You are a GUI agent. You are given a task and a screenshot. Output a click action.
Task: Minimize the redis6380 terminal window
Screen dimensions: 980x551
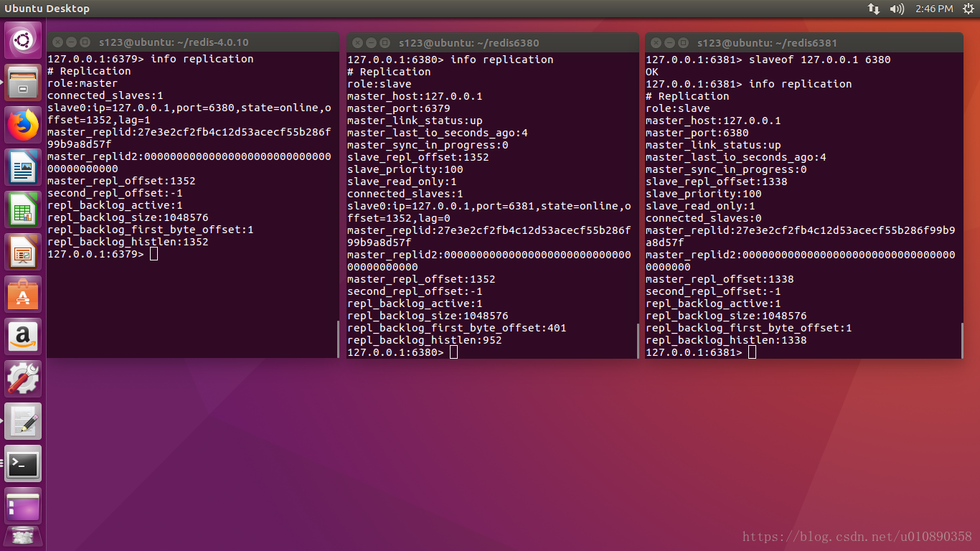click(x=371, y=42)
